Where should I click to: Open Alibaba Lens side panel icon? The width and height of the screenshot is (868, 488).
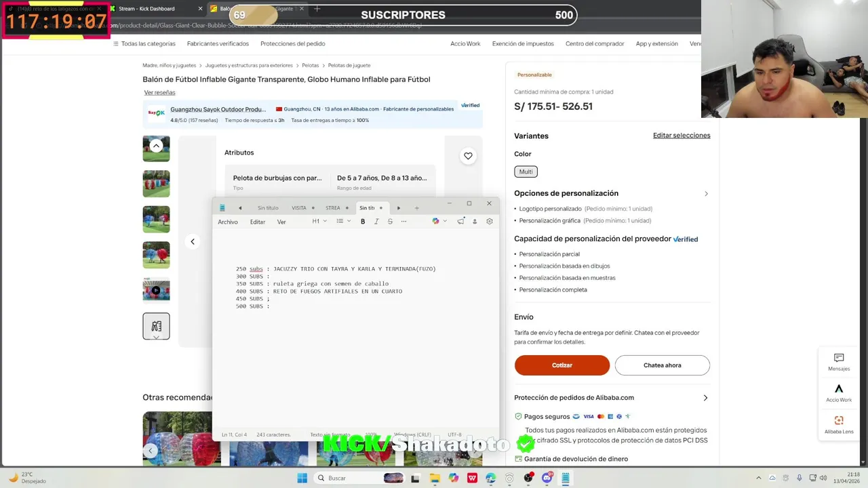pos(839,425)
